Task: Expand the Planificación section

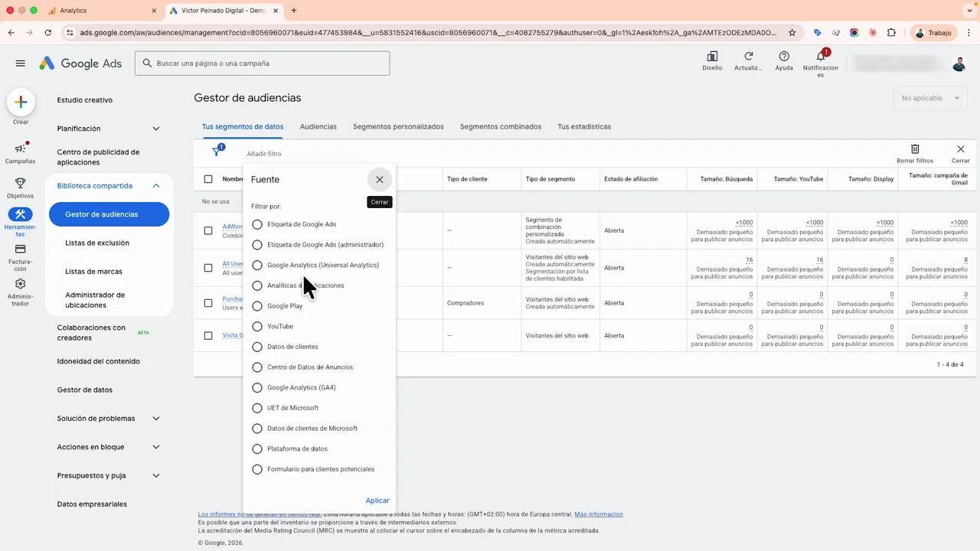Action: tap(156, 129)
